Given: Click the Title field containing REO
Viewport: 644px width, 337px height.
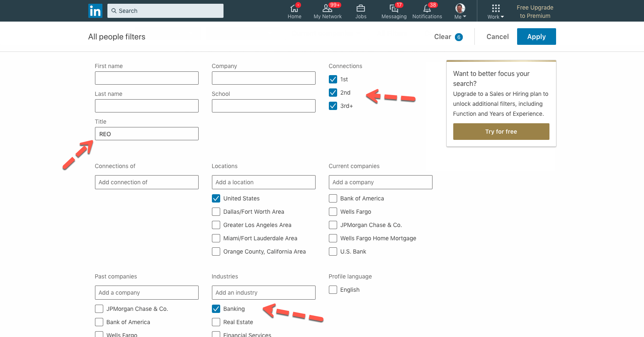Looking at the screenshot, I should [147, 134].
